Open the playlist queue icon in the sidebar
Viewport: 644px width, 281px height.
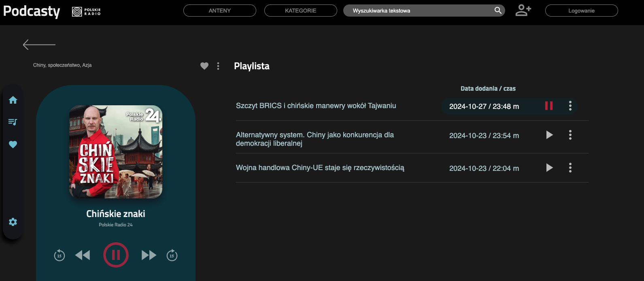click(13, 122)
